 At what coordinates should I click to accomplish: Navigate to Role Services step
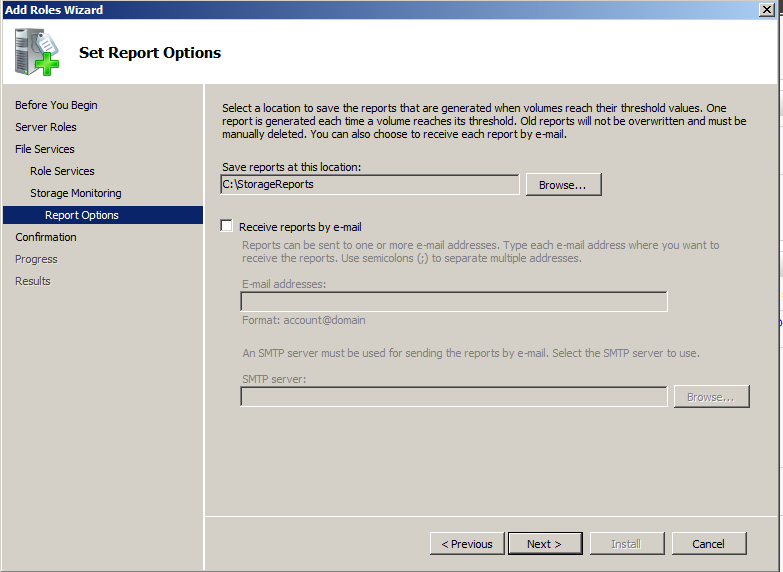point(62,171)
